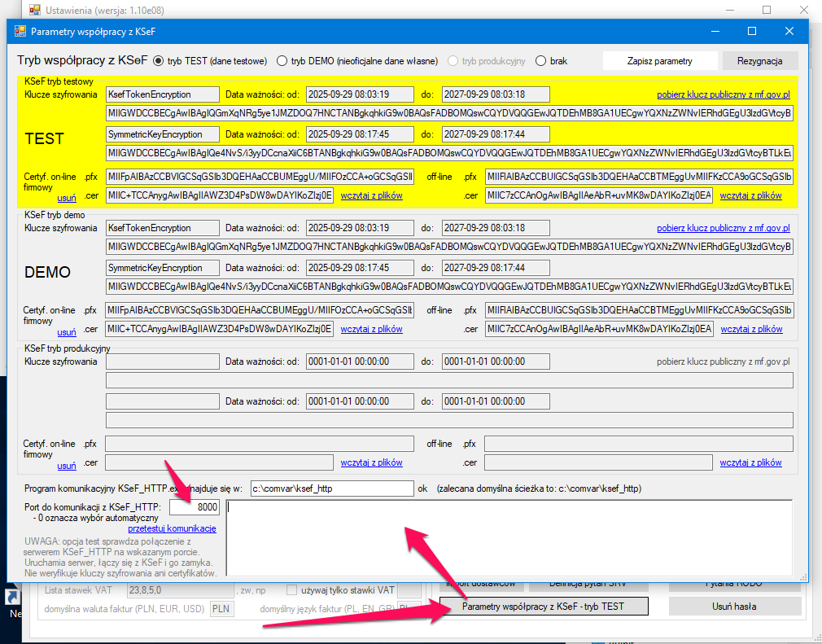Select the tryb DEMO radio button
Image resolution: width=822 pixels, height=644 pixels.
[x=282, y=61]
